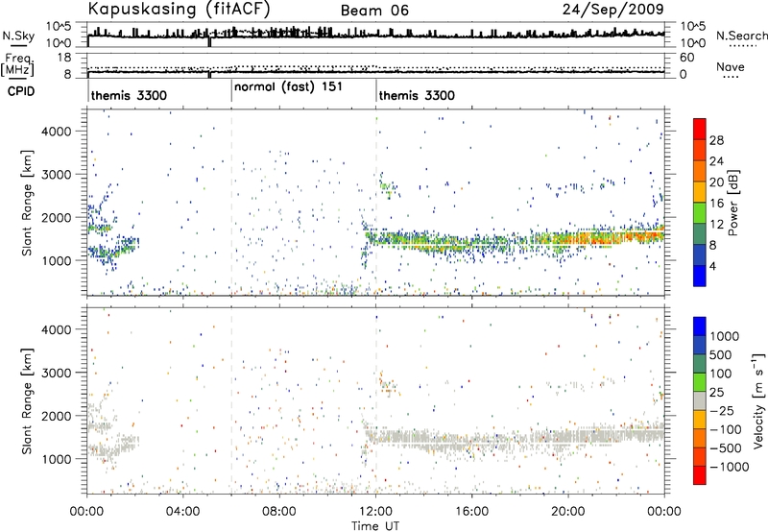
Task: Click the 'CPID' row label
Action: (x=21, y=91)
